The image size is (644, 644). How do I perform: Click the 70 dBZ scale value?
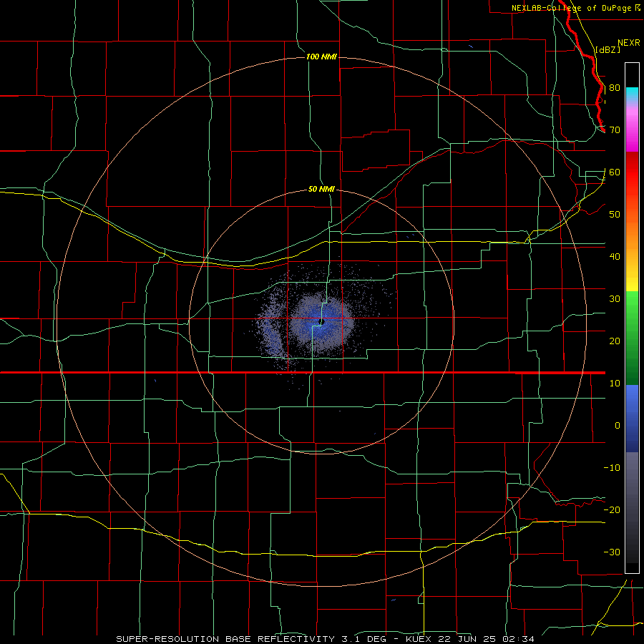615,130
